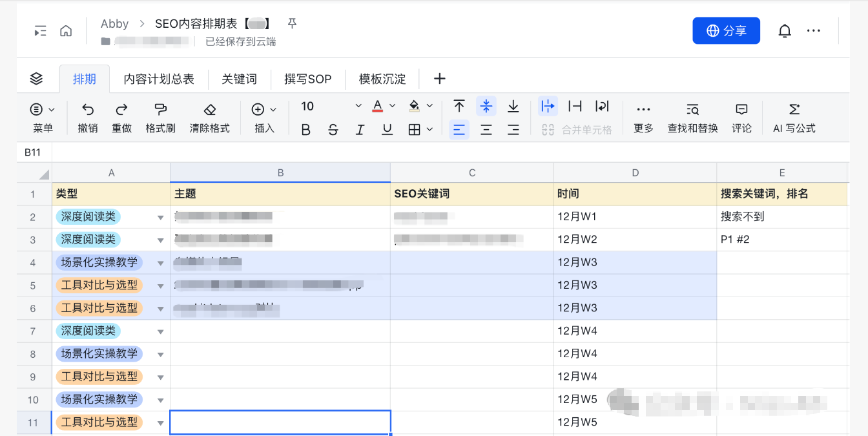Toggle strikethrough formatting
Screen dimensions: 868x436
[333, 129]
